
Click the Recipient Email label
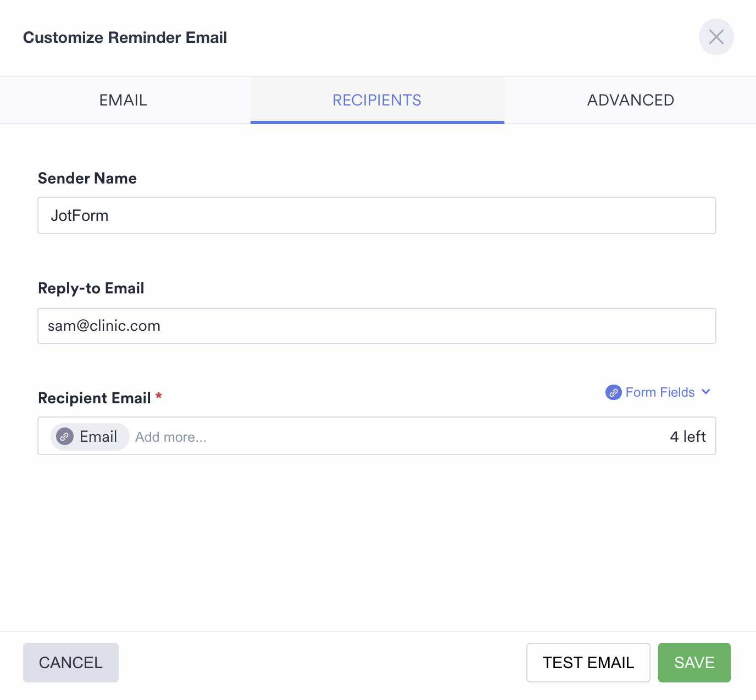pos(94,398)
